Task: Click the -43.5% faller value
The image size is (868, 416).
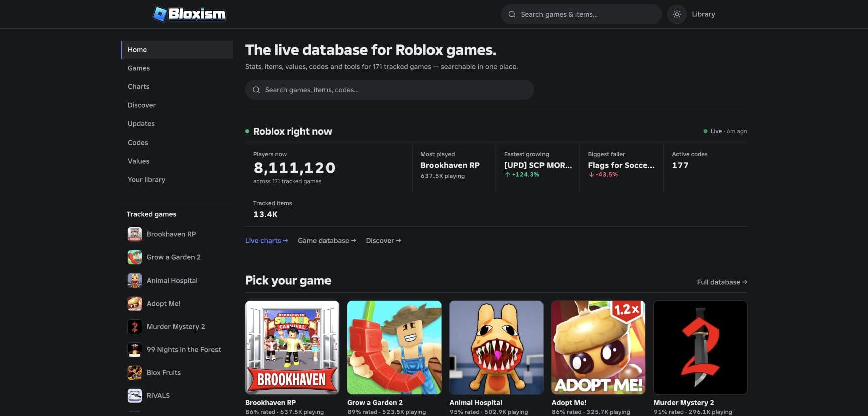Action: (x=603, y=175)
